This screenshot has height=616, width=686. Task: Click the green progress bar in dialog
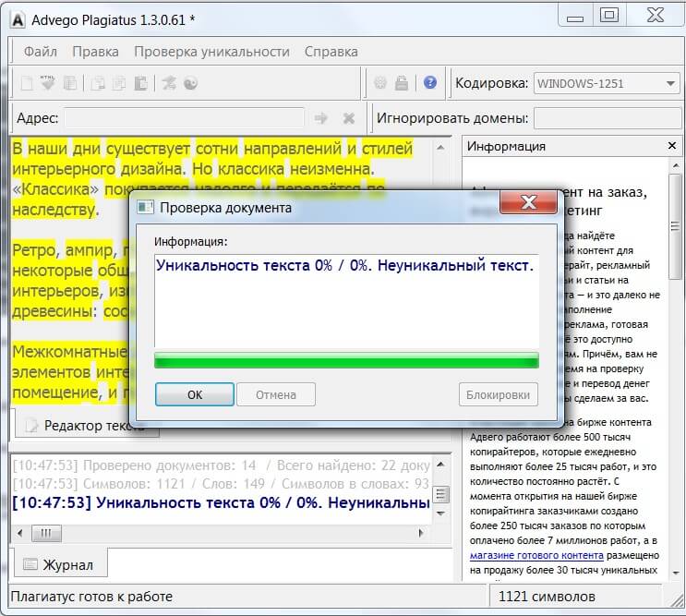346,361
